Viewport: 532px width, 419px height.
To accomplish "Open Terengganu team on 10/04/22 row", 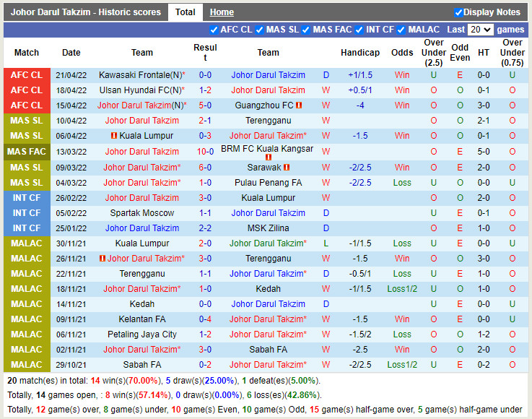I will click(268, 121).
